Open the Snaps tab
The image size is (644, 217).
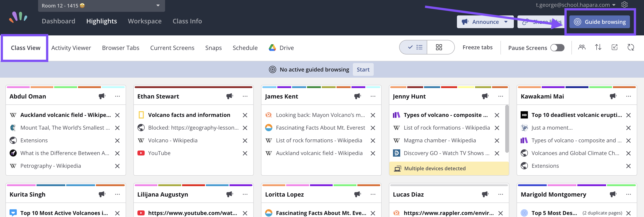(x=214, y=48)
